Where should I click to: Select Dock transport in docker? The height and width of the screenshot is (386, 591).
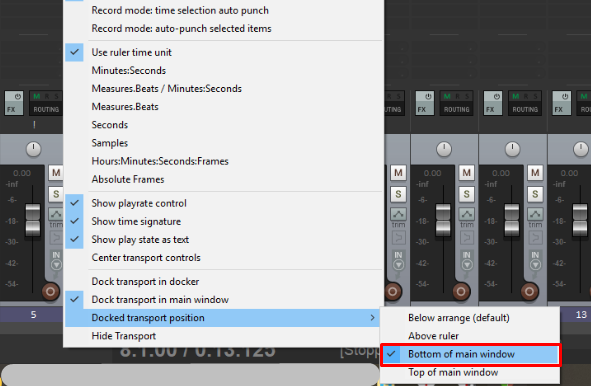pos(224,282)
